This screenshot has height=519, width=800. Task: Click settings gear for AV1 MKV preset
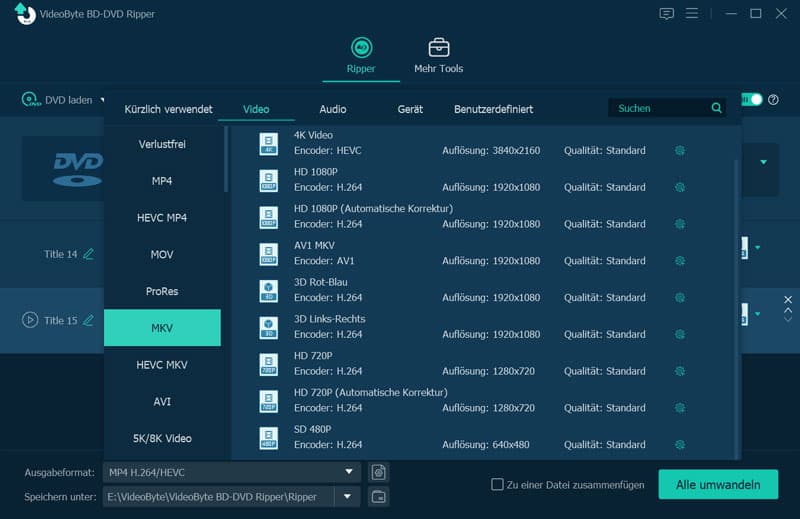click(x=680, y=260)
